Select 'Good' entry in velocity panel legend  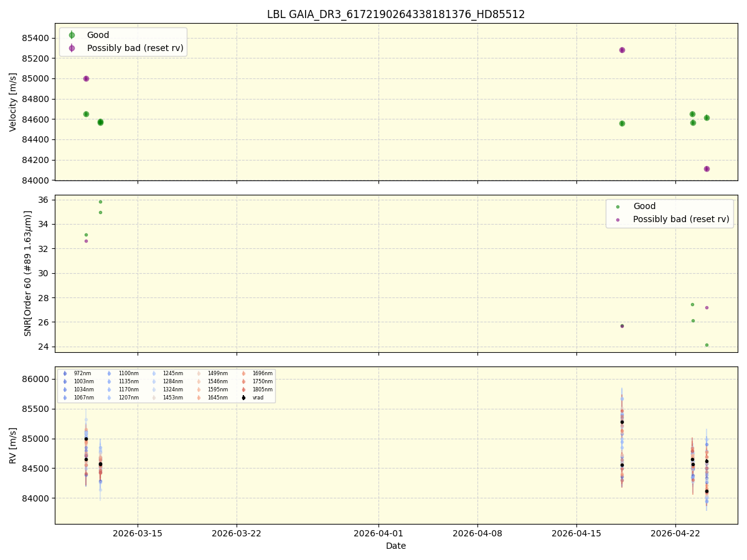99,35
